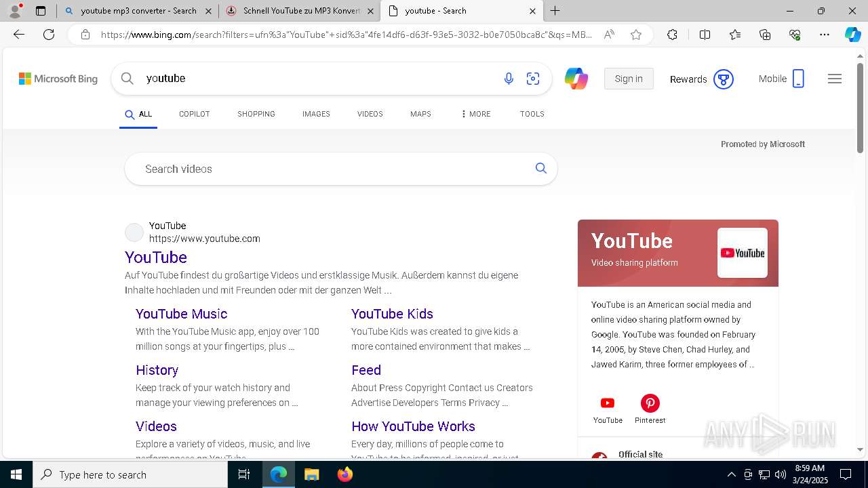Click the Mobile phone icon
Image resolution: width=868 pixels, height=488 pixels.
click(x=798, y=79)
